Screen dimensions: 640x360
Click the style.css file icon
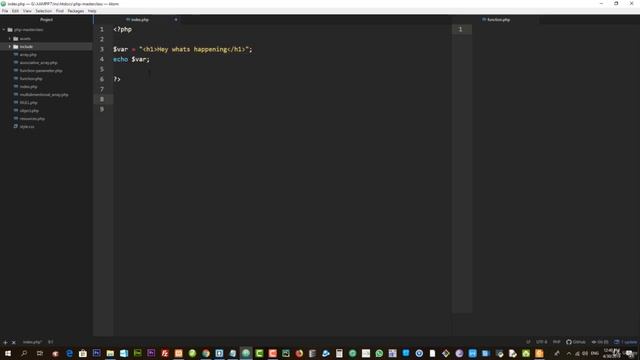point(16,127)
